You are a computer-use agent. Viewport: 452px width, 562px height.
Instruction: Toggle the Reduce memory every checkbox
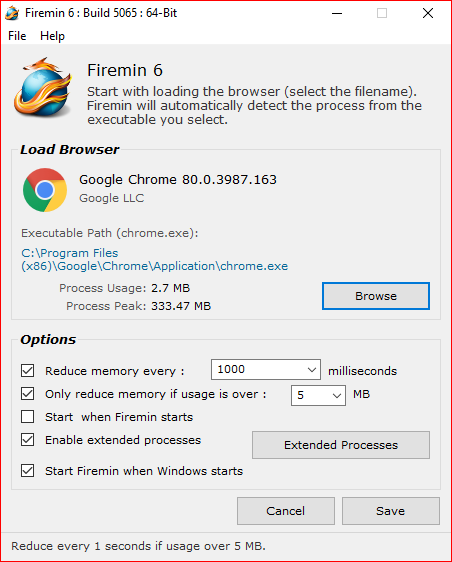pos(28,371)
